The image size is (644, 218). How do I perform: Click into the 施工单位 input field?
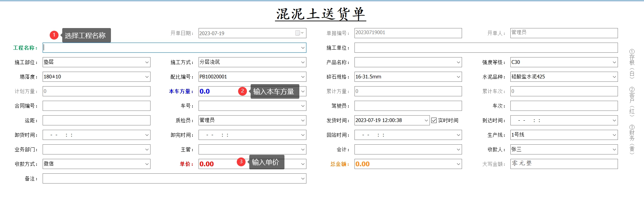[x=486, y=48]
